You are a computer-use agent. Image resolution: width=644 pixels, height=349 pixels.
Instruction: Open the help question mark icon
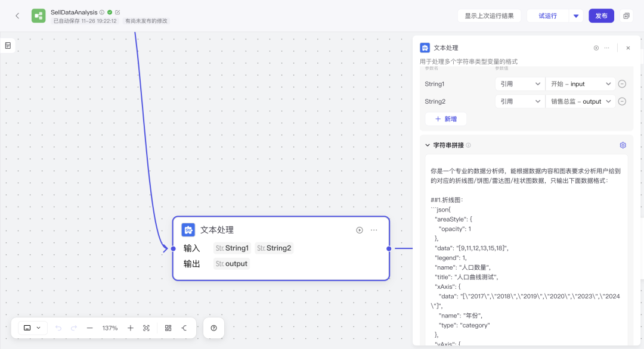pyautogui.click(x=213, y=328)
